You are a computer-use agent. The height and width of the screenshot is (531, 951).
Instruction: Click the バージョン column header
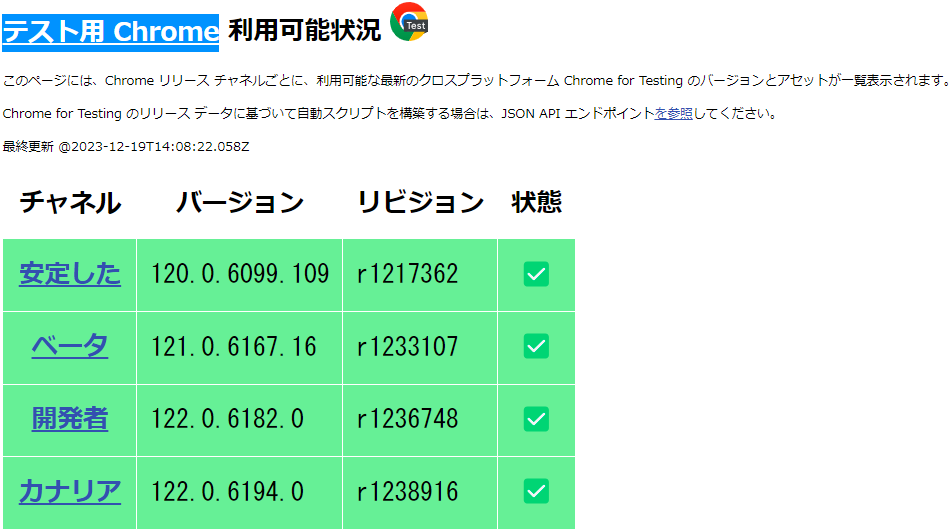coord(240,203)
